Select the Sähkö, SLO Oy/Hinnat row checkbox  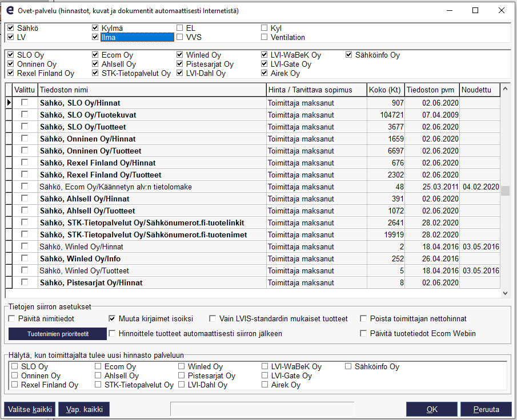[x=25, y=103]
